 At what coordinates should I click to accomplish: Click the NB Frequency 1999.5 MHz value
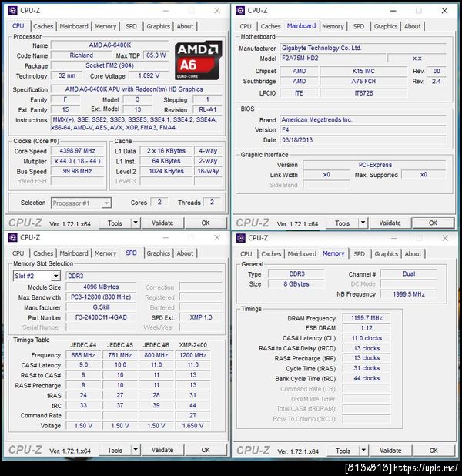pos(409,294)
